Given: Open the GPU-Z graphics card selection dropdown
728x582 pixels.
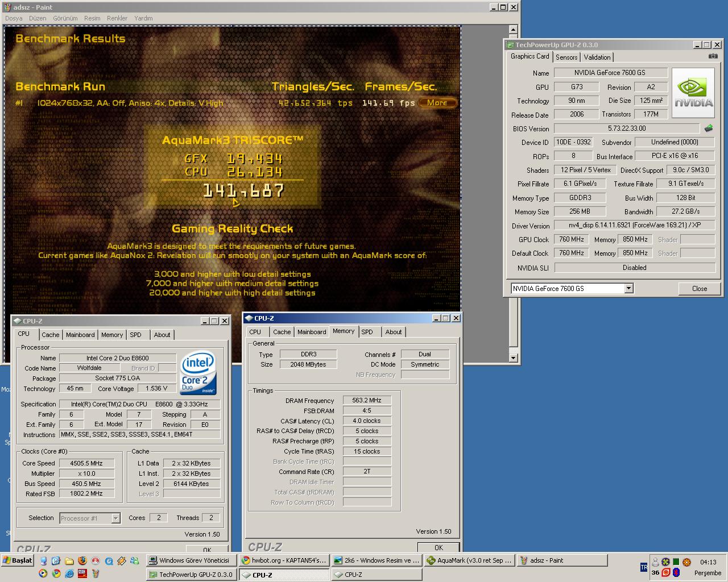Looking at the screenshot, I should [628, 288].
